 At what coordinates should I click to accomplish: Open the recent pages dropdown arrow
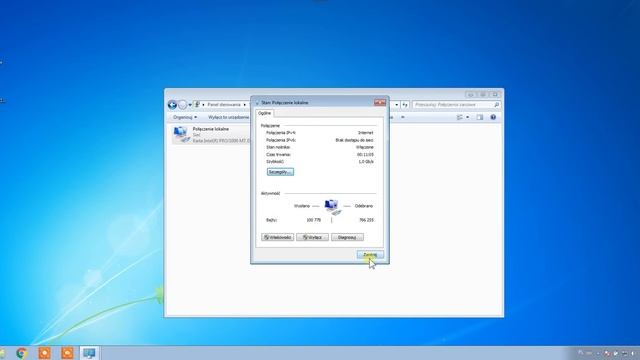click(190, 105)
